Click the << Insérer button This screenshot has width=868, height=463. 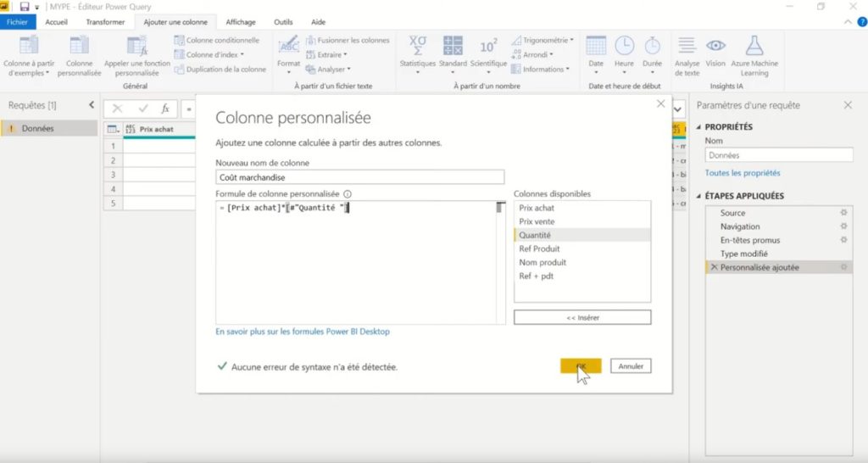click(x=582, y=317)
